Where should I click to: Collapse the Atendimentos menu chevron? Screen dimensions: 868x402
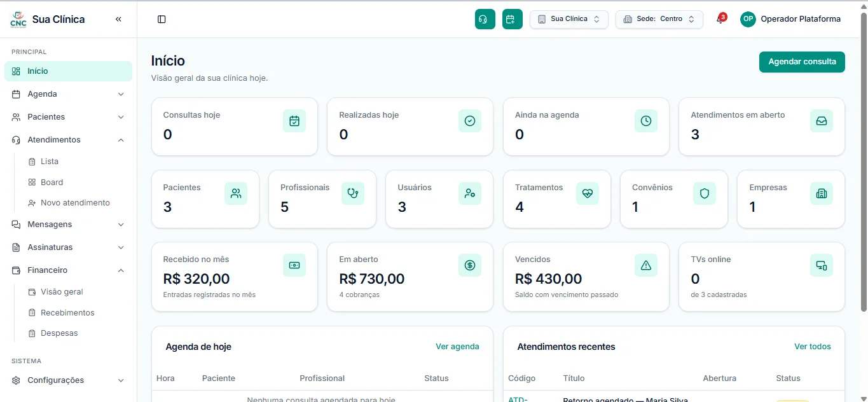click(121, 140)
